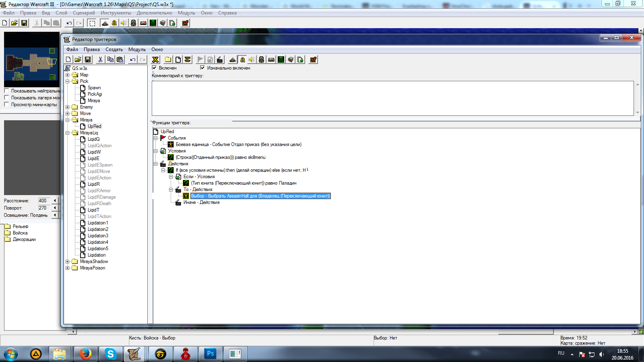The height and width of the screenshot is (362, 644).
Task: Collapse the События node
Action: (155, 138)
